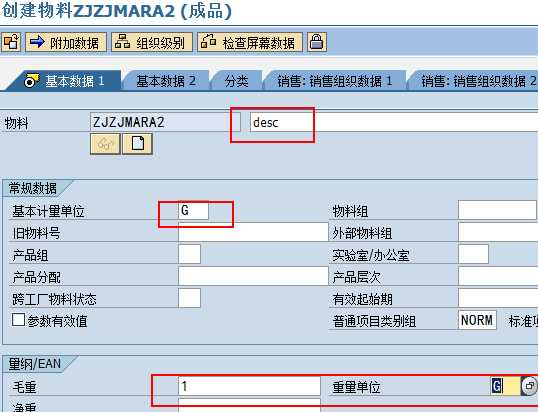This screenshot has width=538, height=412.
Task: Click the blank document icon button
Action: [138, 144]
